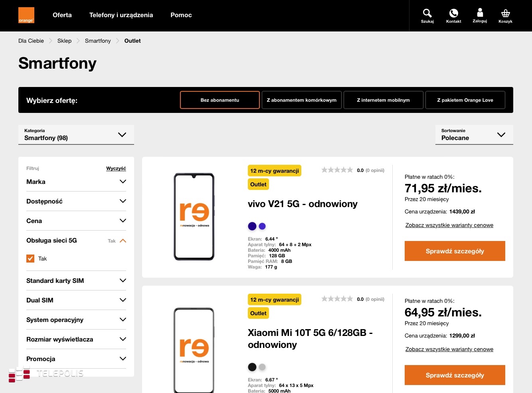Viewport: 532px width, 393px height.
Task: Click the Orange logo icon
Action: [26, 15]
